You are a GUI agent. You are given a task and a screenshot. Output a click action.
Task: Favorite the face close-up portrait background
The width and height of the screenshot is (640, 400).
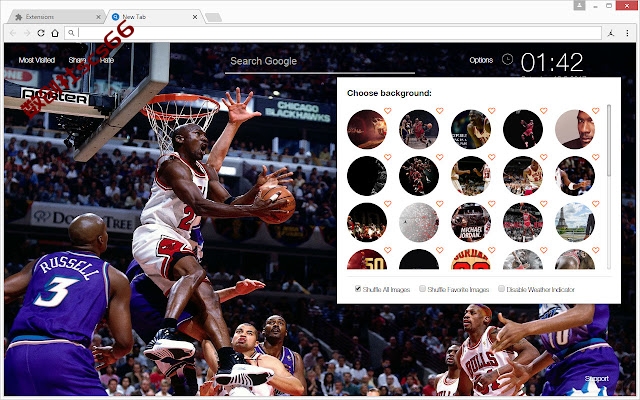pyautogui.click(x=596, y=111)
